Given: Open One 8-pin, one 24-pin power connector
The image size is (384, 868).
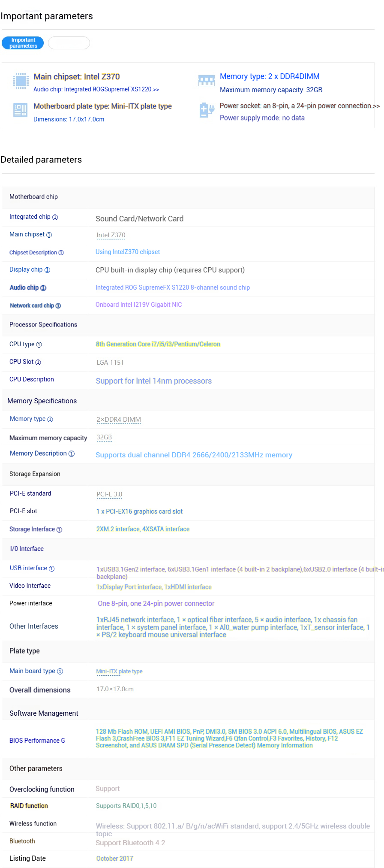Looking at the screenshot, I should [156, 604].
